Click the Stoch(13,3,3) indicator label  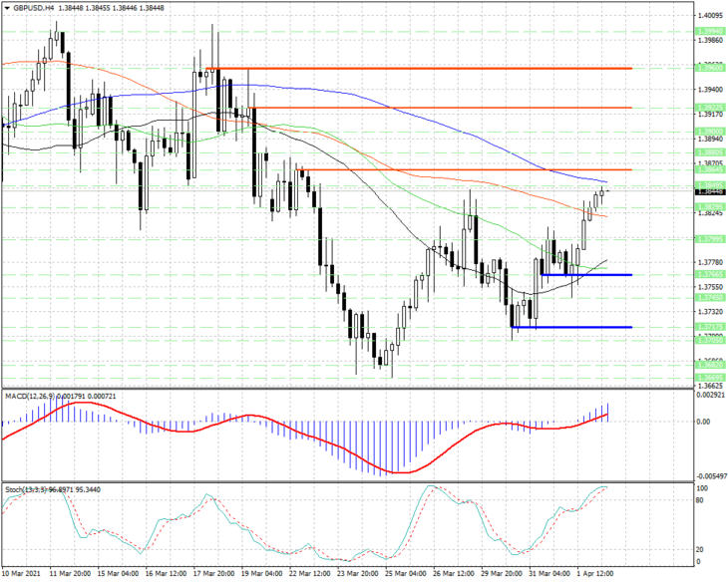(x=27, y=489)
